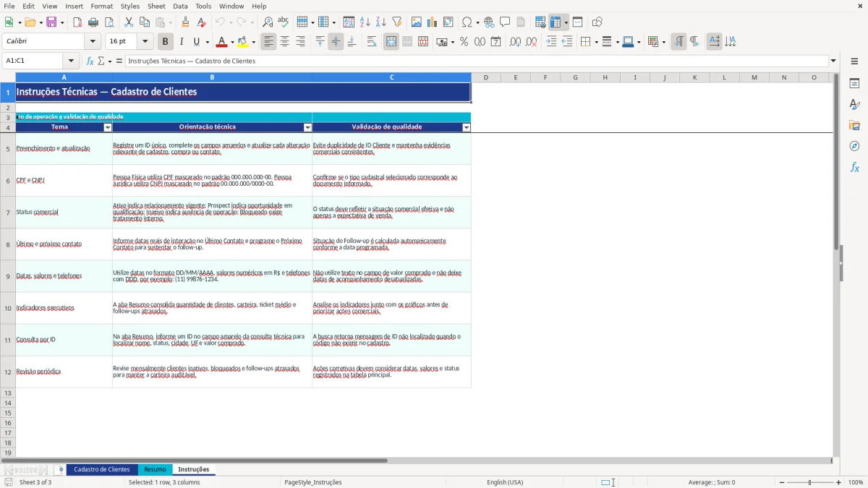The width and height of the screenshot is (868, 488).
Task: Click zoom percentage 100% in status bar
Action: (x=856, y=482)
